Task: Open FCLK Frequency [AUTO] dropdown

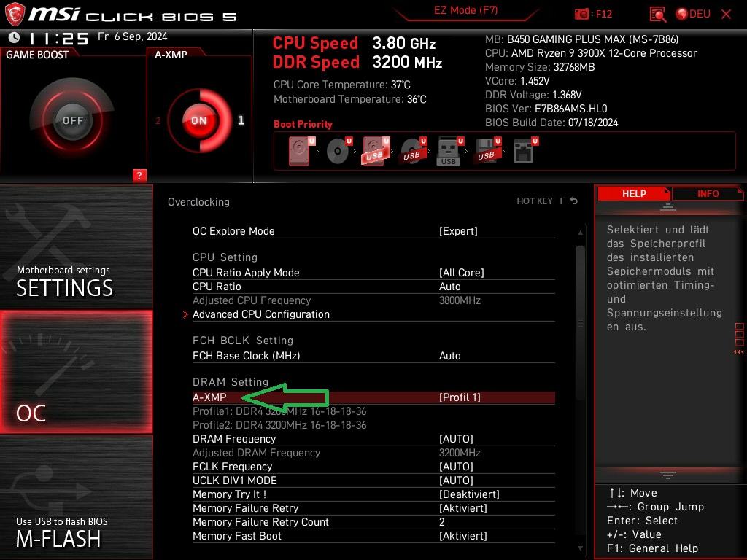Action: tap(373, 467)
